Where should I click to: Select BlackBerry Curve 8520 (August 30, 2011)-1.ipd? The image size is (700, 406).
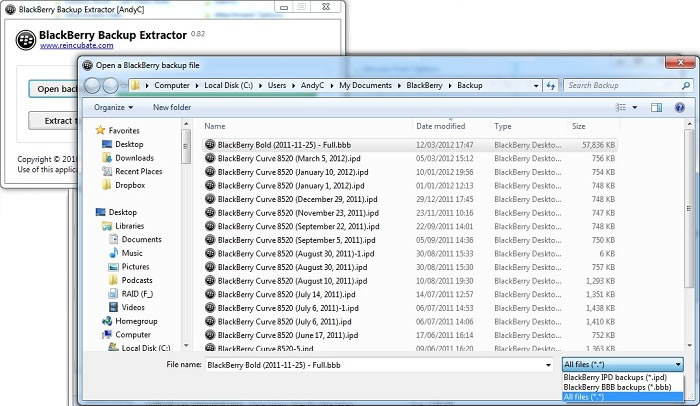(x=410, y=254)
